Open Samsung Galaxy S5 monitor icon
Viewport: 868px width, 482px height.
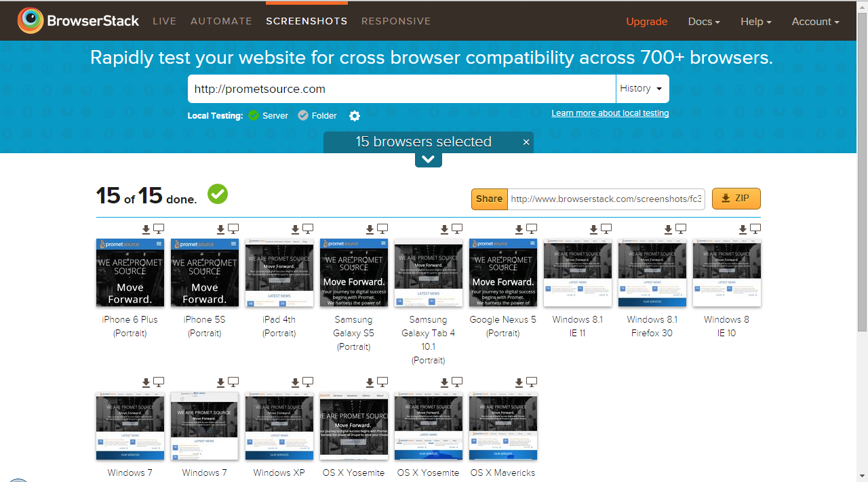pos(382,229)
